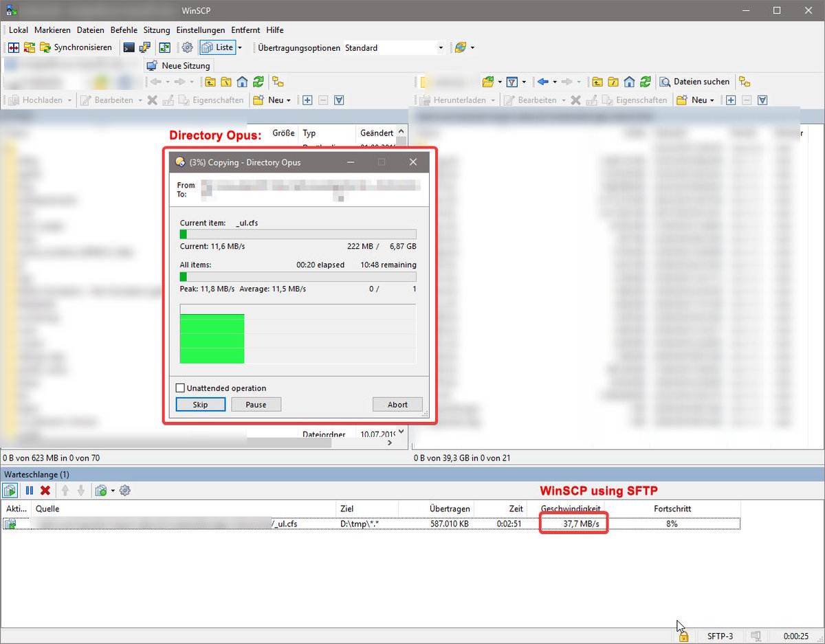This screenshot has height=644, width=825.
Task: Go back with blue arrow in remote panel
Action: (543, 82)
